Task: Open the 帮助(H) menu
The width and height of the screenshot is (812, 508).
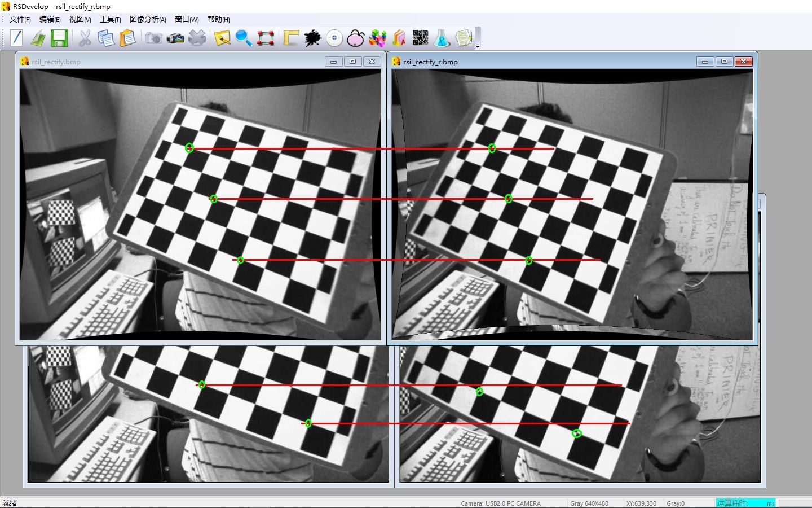Action: [219, 19]
